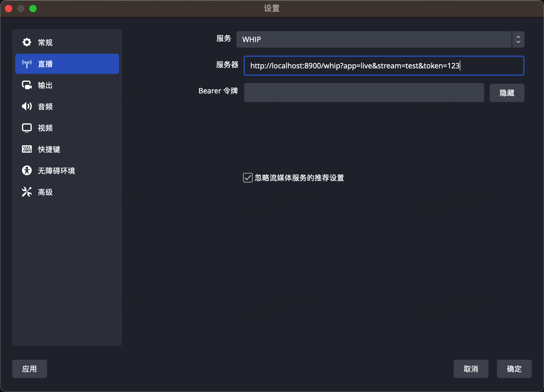
Task: Focus the Bearer 令牌 input field
Action: point(364,93)
